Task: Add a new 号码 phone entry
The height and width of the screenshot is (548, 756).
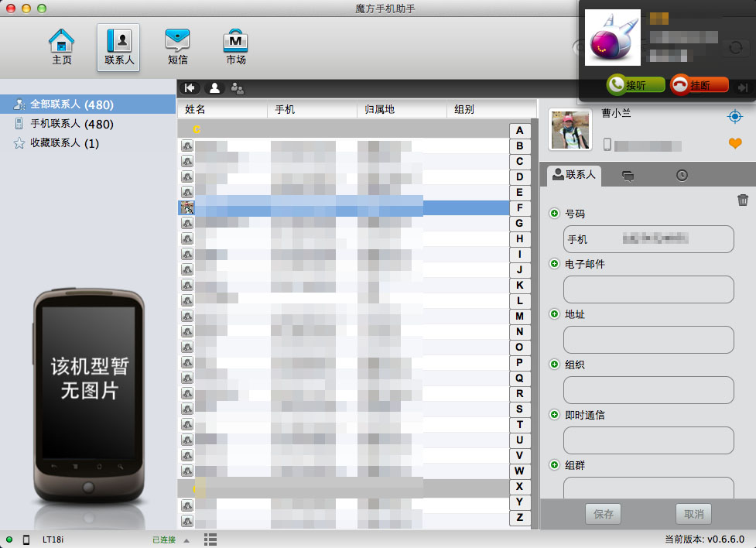Action: (x=554, y=214)
